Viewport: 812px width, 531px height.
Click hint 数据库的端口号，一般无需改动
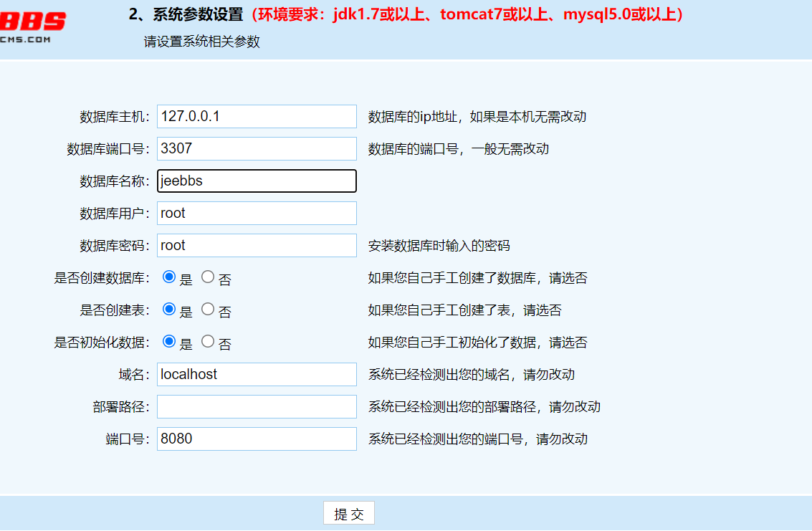click(x=458, y=148)
